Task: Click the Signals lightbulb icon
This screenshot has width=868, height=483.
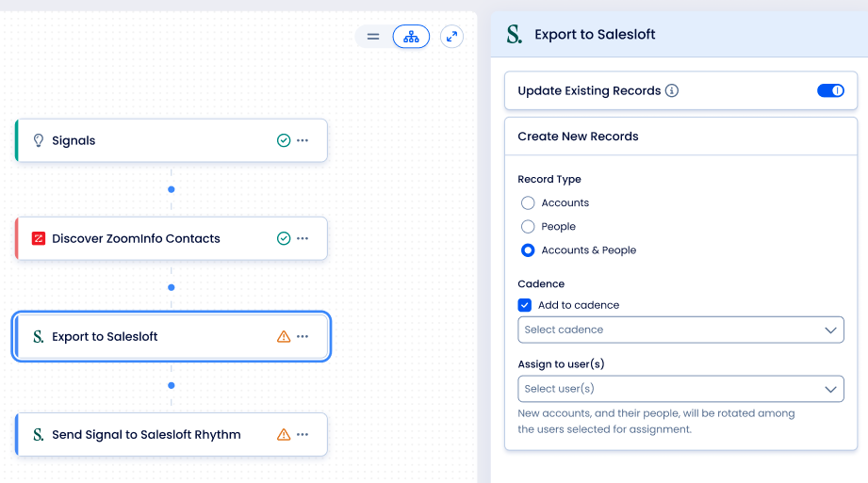Action: [39, 140]
